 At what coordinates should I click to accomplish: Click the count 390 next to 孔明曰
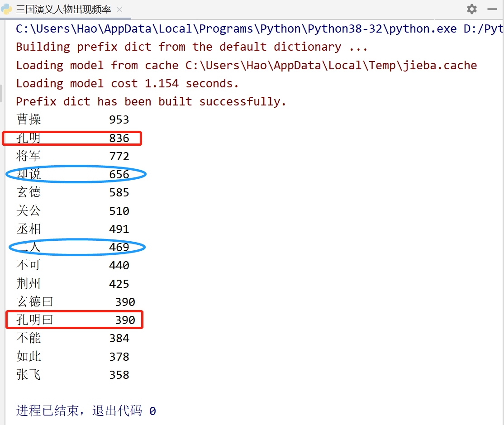click(x=125, y=320)
